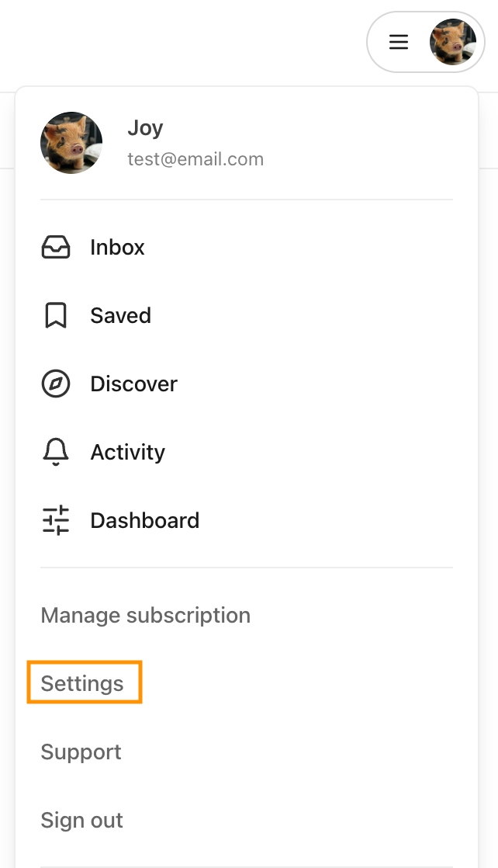Click the large pig profile picture
This screenshot has height=868, width=498.
(71, 143)
